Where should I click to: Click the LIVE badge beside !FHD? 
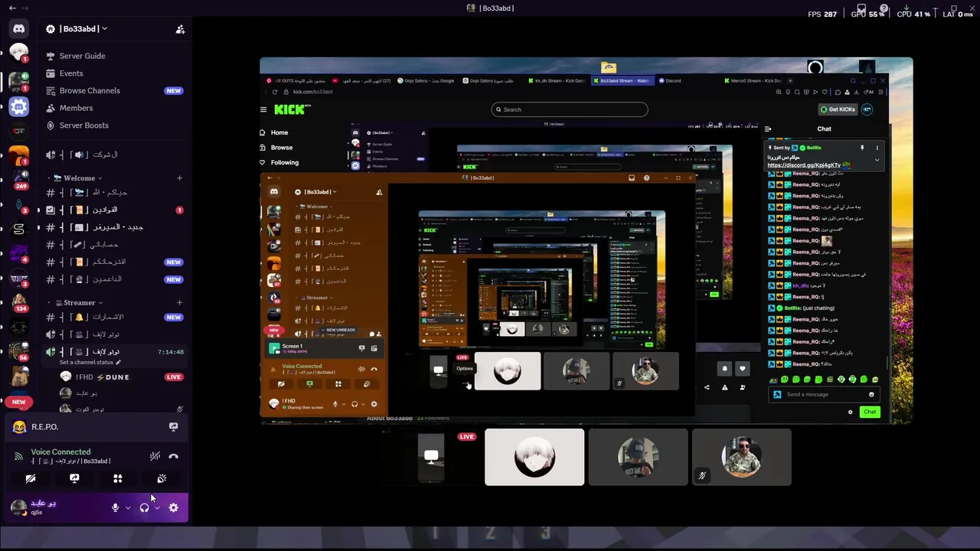(174, 377)
